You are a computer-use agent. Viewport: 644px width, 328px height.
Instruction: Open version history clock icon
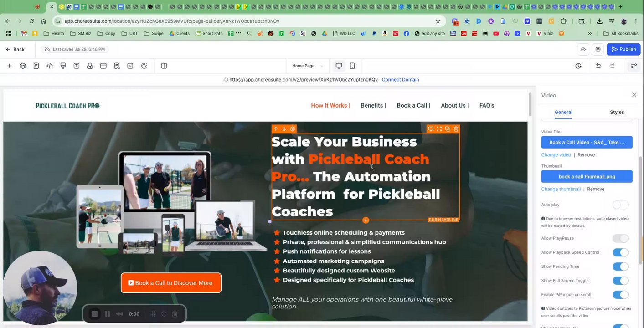[578, 66]
